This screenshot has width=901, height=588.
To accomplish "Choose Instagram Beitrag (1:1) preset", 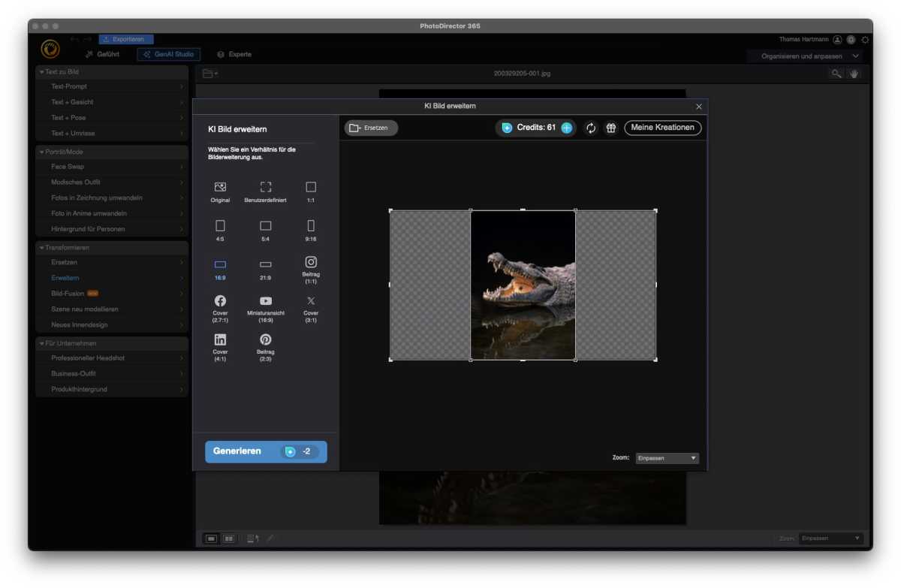I will coord(311,270).
